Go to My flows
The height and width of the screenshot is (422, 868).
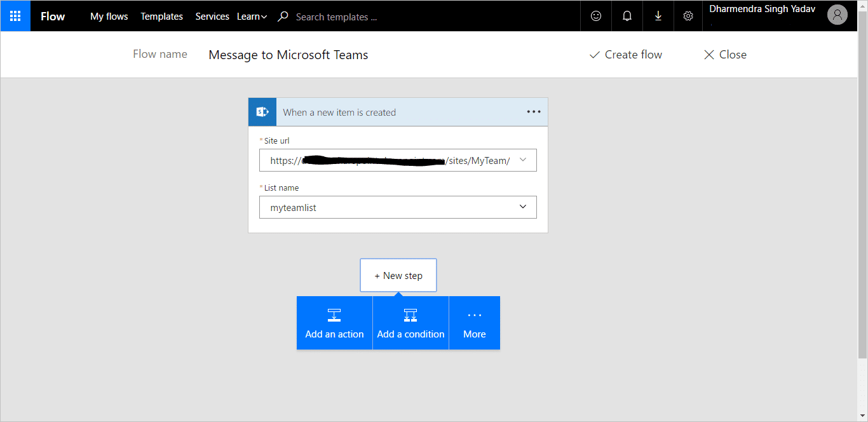[109, 17]
